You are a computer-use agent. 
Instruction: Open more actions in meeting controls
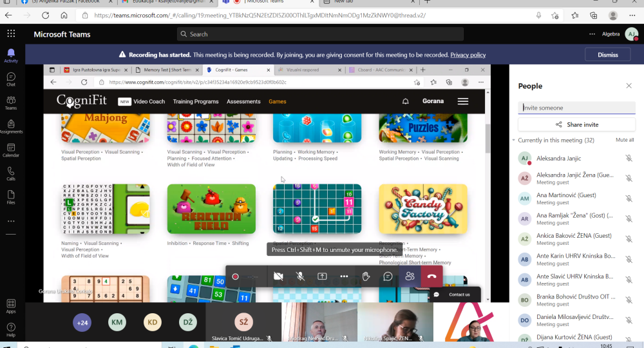pyautogui.click(x=344, y=276)
